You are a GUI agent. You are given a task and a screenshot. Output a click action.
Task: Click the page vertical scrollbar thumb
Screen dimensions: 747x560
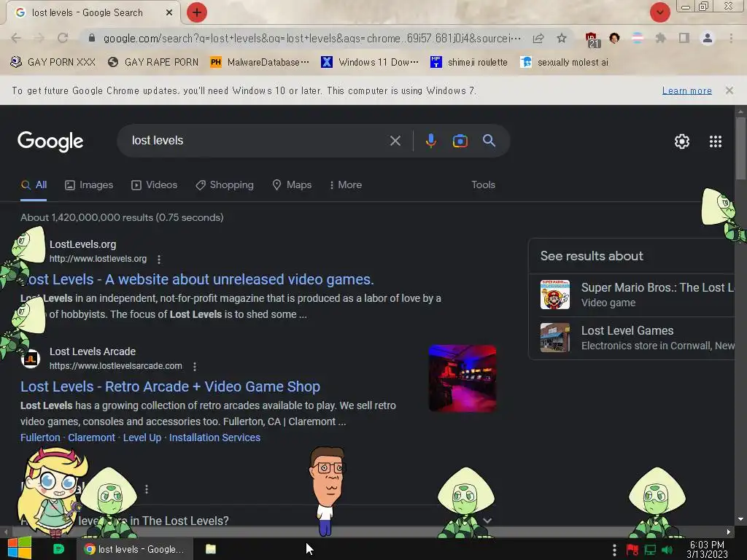pos(740,149)
